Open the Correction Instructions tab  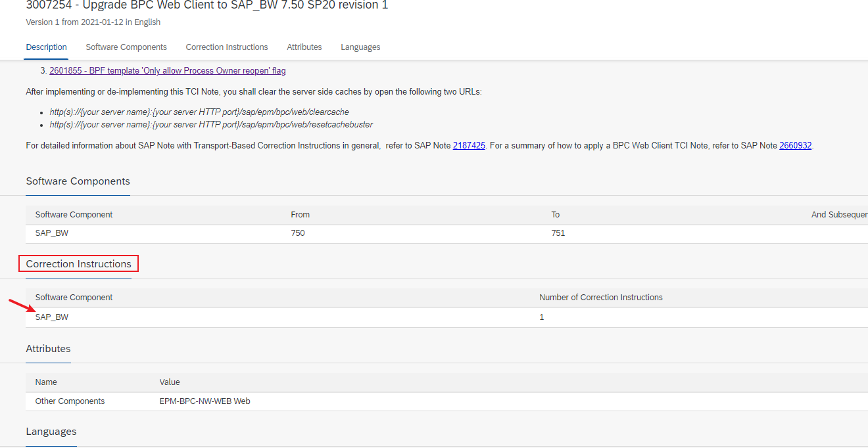pyautogui.click(x=227, y=47)
